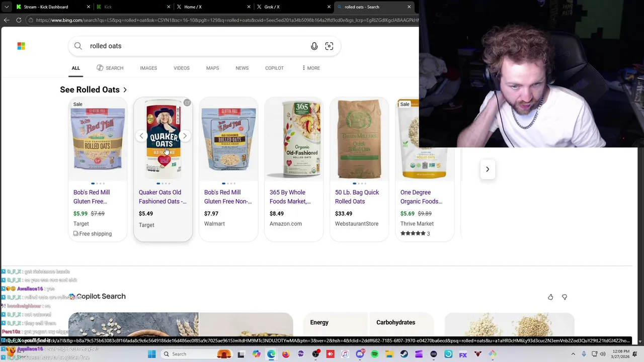Image resolution: width=644 pixels, height=362 pixels.
Task: Reload the page with the refresh icon
Action: 19,20
